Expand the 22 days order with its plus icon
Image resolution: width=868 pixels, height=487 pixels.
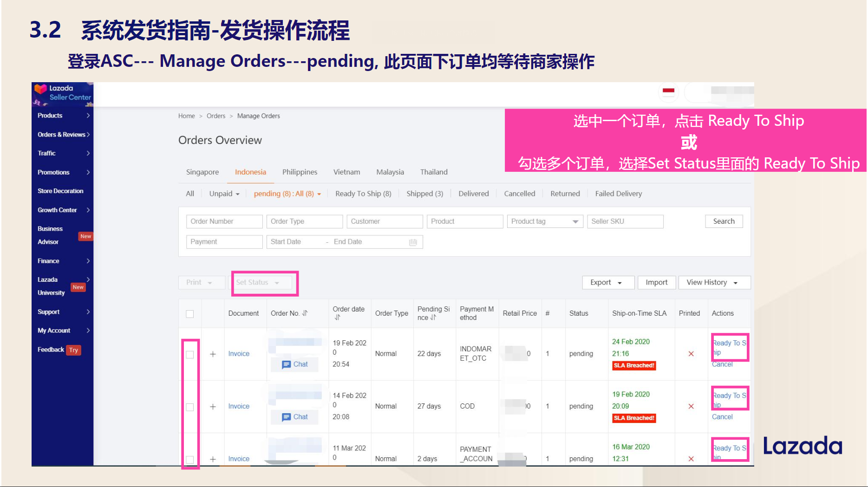(x=213, y=354)
